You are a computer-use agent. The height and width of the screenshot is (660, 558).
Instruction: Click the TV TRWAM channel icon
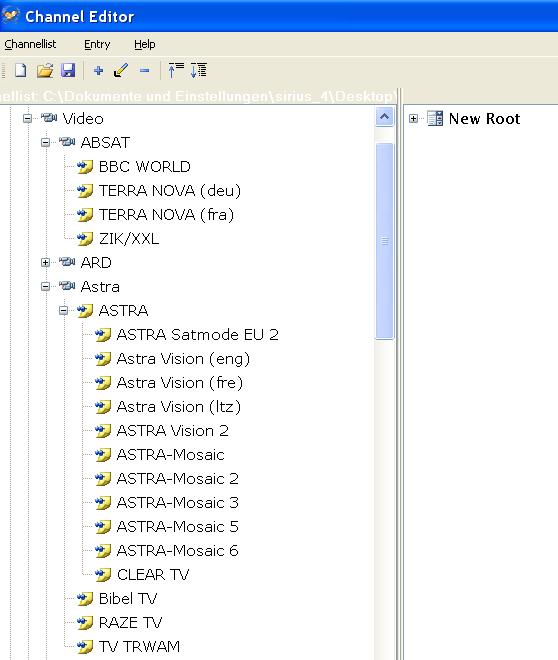[x=85, y=647]
